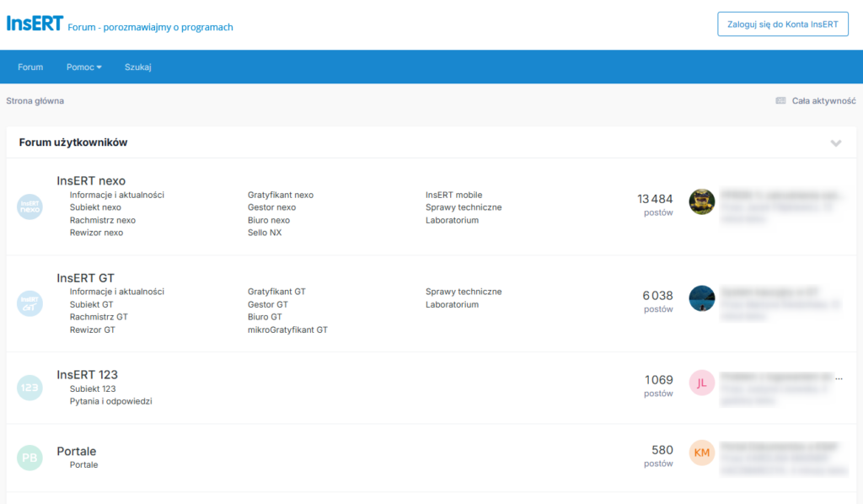Open Subiekt GT subforum

tap(91, 304)
